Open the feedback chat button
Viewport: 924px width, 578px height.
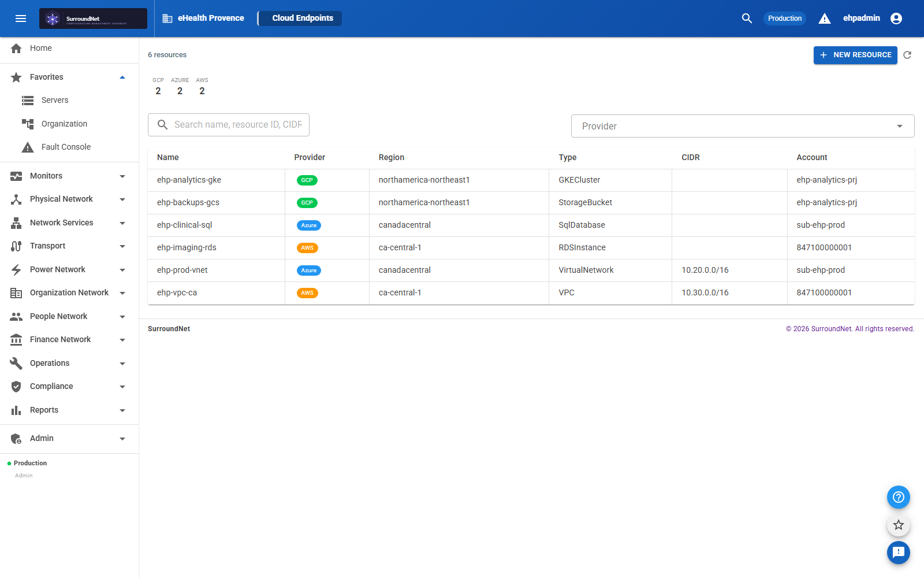coord(899,553)
